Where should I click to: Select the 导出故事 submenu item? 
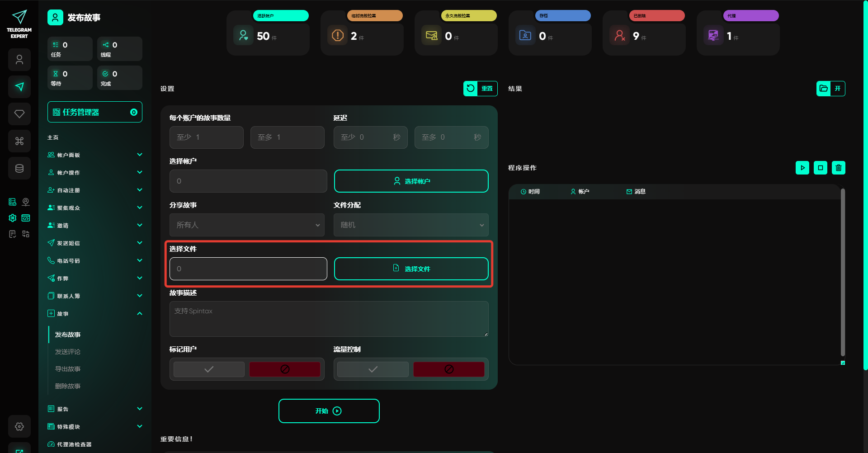click(68, 369)
